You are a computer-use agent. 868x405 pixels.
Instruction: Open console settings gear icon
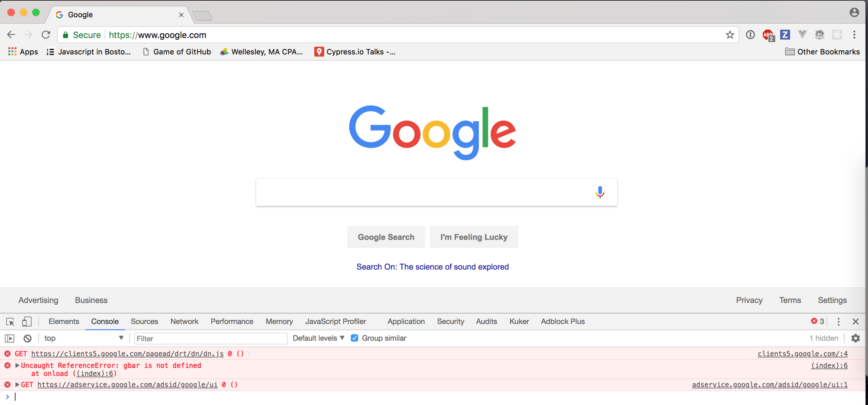click(856, 338)
